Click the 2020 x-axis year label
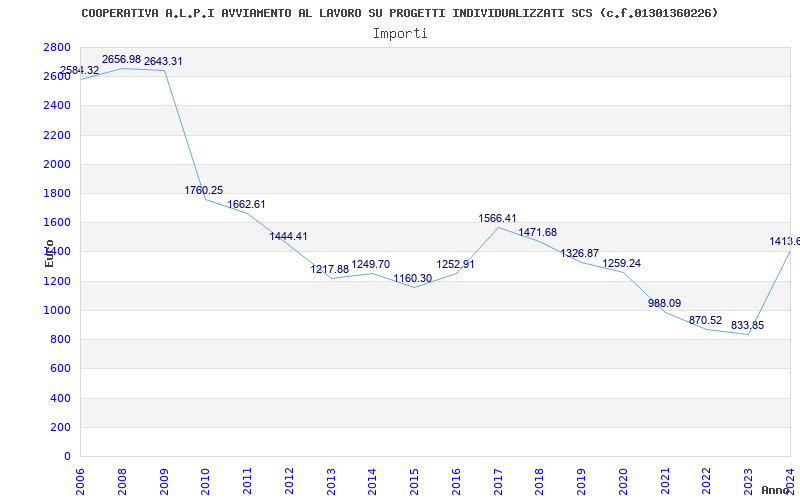The height and width of the screenshot is (500, 800). (x=623, y=481)
